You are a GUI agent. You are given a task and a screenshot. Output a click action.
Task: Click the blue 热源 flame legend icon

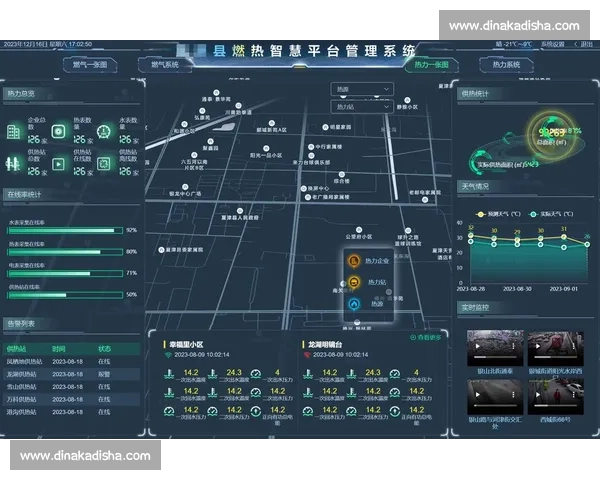click(x=353, y=303)
